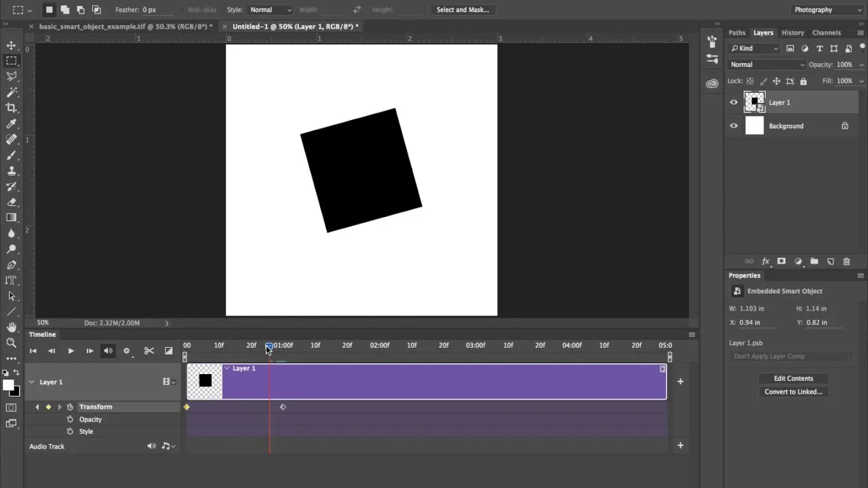Select the Clone Stamp tool
The height and width of the screenshot is (488, 868).
pyautogui.click(x=11, y=171)
